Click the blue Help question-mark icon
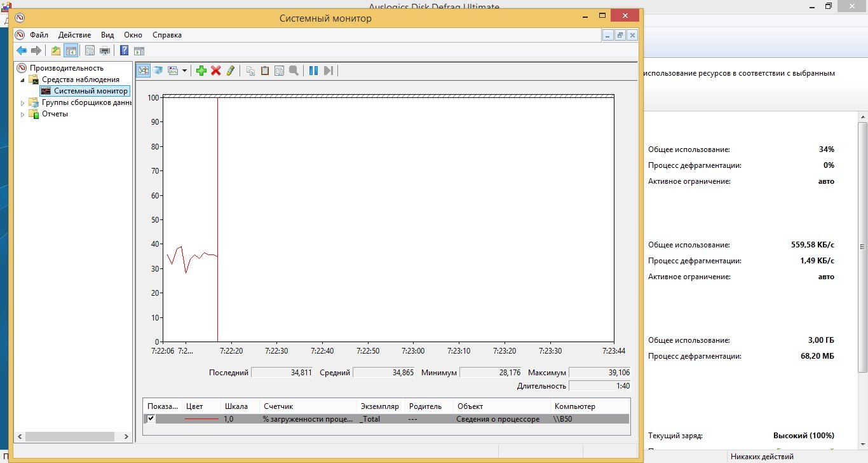868x463 pixels. click(x=125, y=51)
